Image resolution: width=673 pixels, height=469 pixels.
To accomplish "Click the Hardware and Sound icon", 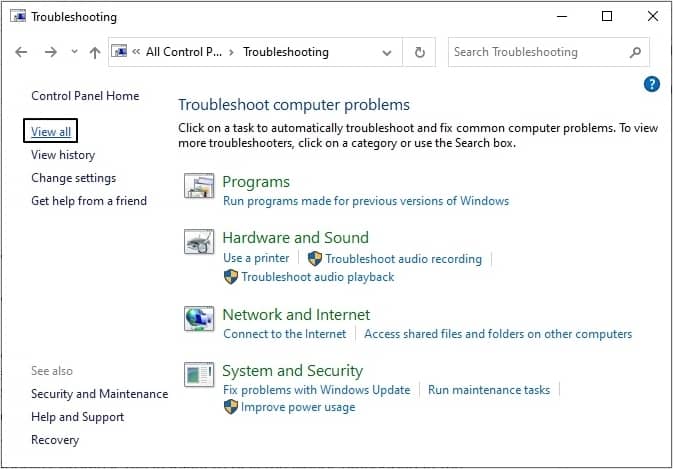I will pos(199,242).
